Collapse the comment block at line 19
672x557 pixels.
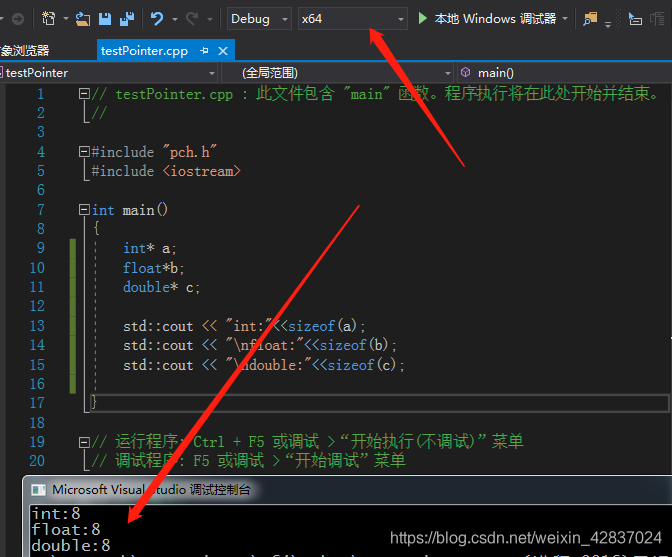point(84,442)
